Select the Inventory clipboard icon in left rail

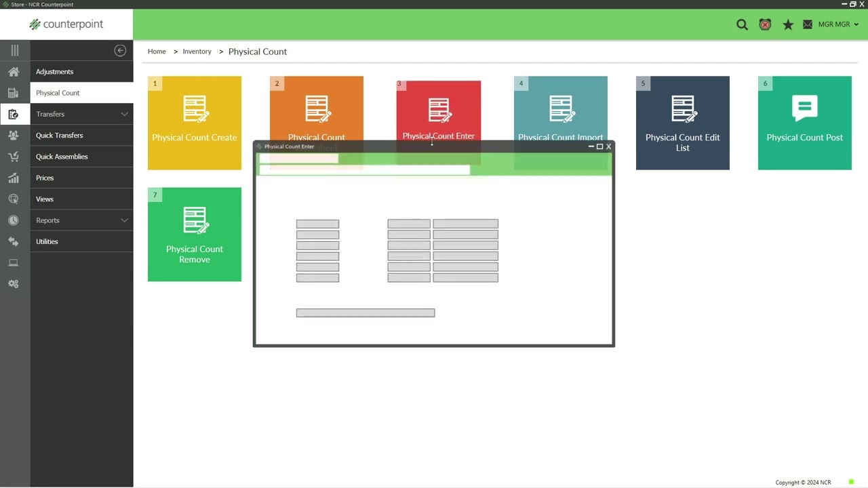point(14,114)
